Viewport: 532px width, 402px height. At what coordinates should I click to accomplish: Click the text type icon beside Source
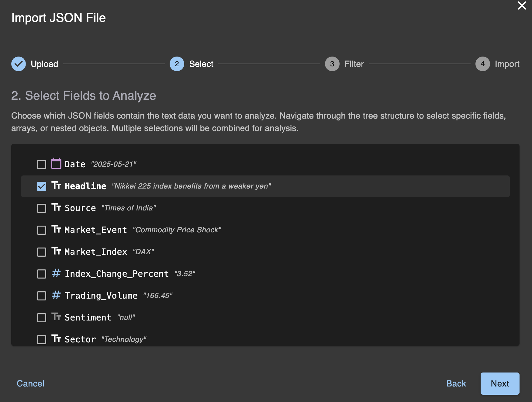[x=57, y=208]
